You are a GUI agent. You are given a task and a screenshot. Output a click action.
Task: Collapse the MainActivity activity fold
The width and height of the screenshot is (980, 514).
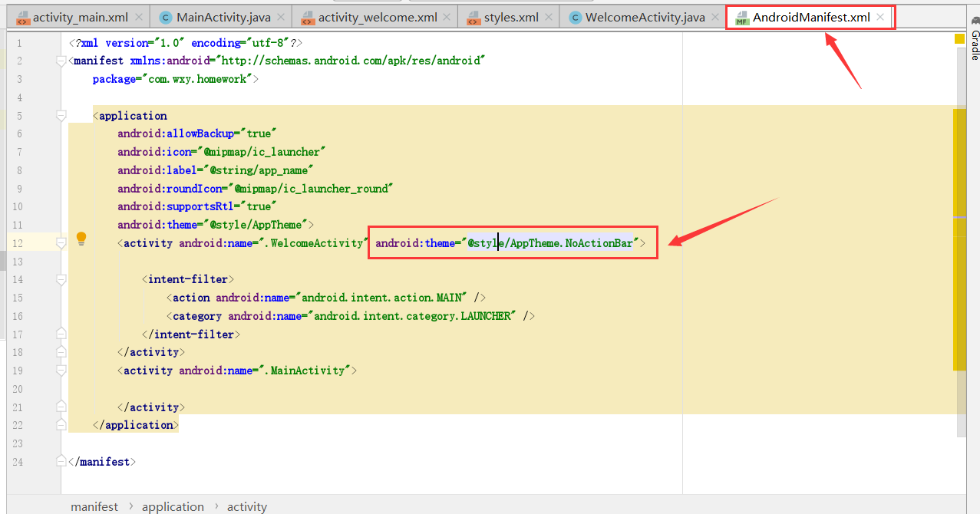[61, 371]
